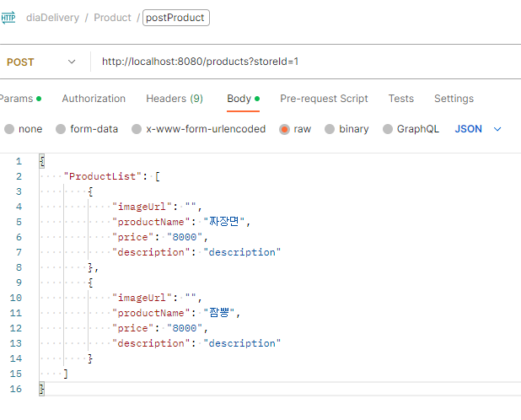Viewport: 521px width, 420px height.
Task: Select form-data body type
Action: [x=87, y=129]
